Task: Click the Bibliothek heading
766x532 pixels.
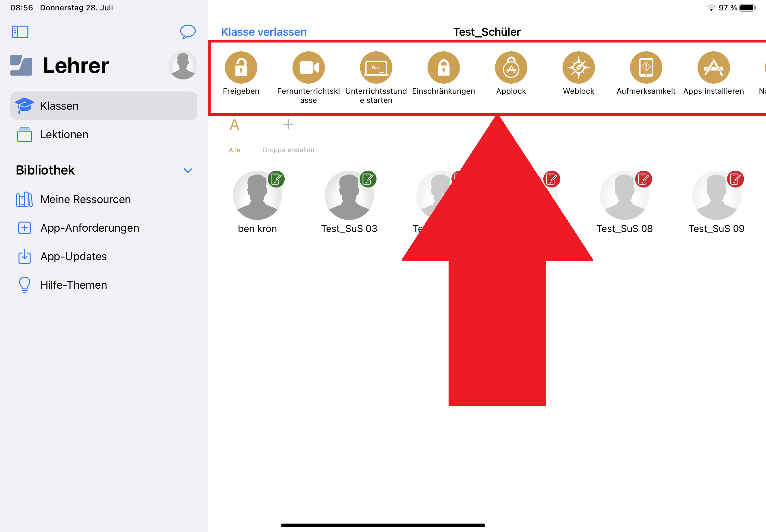Action: (x=45, y=170)
